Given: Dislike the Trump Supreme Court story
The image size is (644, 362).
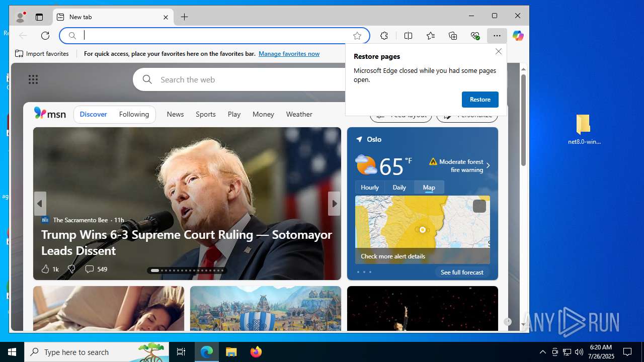Looking at the screenshot, I should click(x=71, y=269).
